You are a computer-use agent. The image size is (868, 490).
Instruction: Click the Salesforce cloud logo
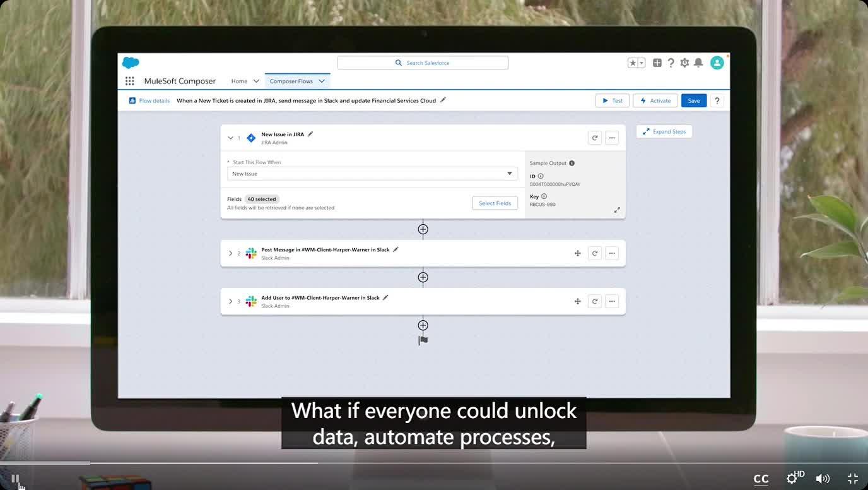coord(131,63)
